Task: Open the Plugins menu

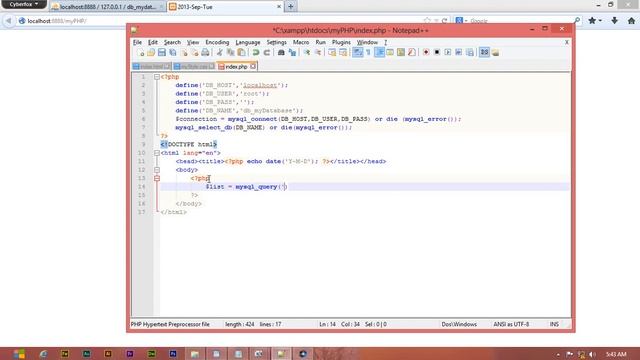Action: (x=341, y=42)
